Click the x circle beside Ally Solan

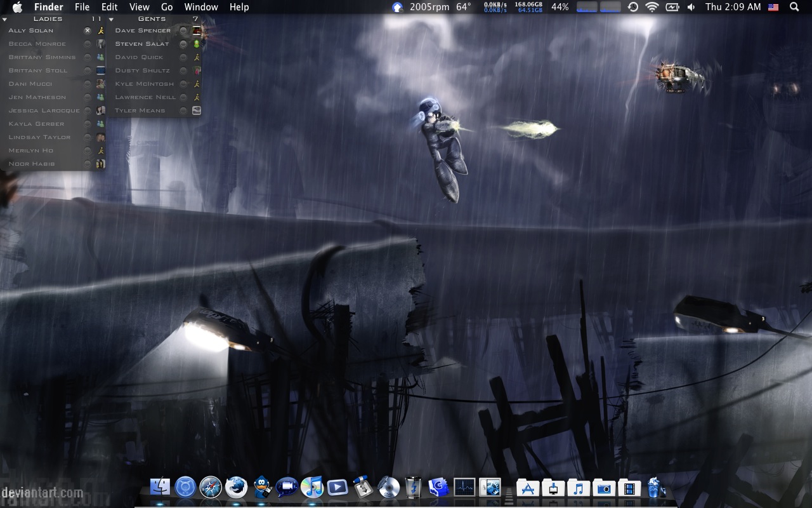(x=88, y=30)
